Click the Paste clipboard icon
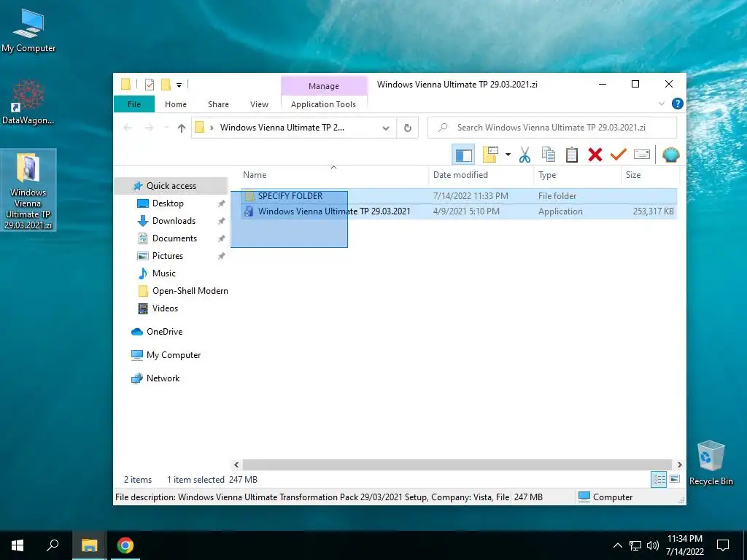 pyautogui.click(x=572, y=155)
